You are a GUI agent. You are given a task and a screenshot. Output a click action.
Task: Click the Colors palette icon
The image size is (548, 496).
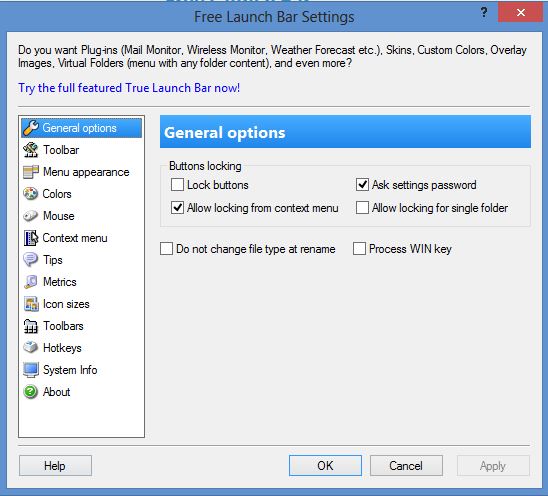tap(31, 194)
